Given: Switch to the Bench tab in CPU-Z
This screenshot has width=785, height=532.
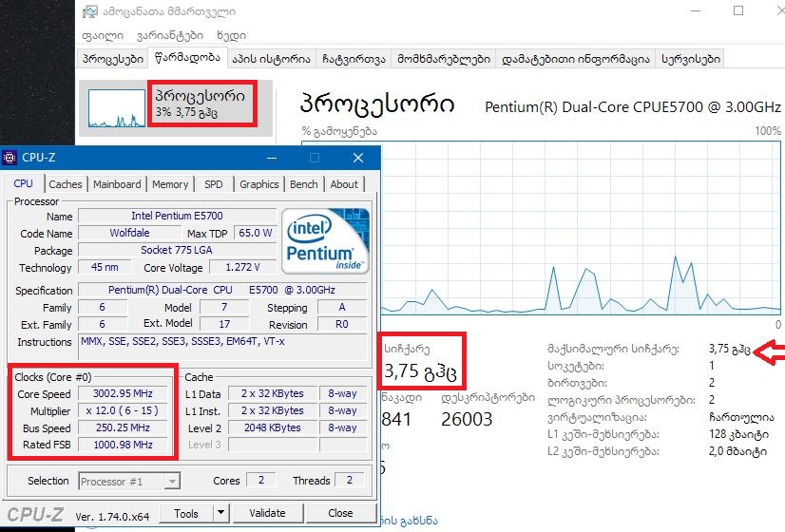Looking at the screenshot, I should point(304,184).
